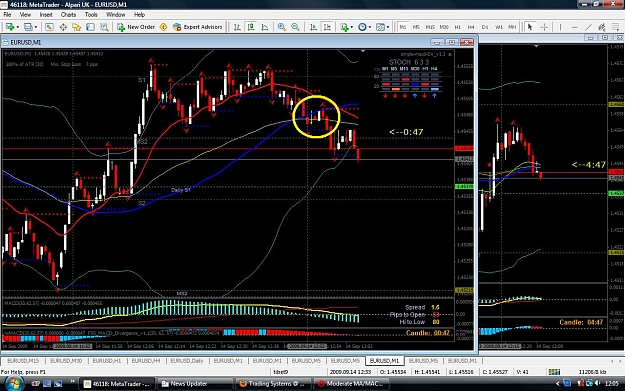Image resolution: width=625 pixels, height=391 pixels.
Task: Open the File menu
Action: point(7,15)
